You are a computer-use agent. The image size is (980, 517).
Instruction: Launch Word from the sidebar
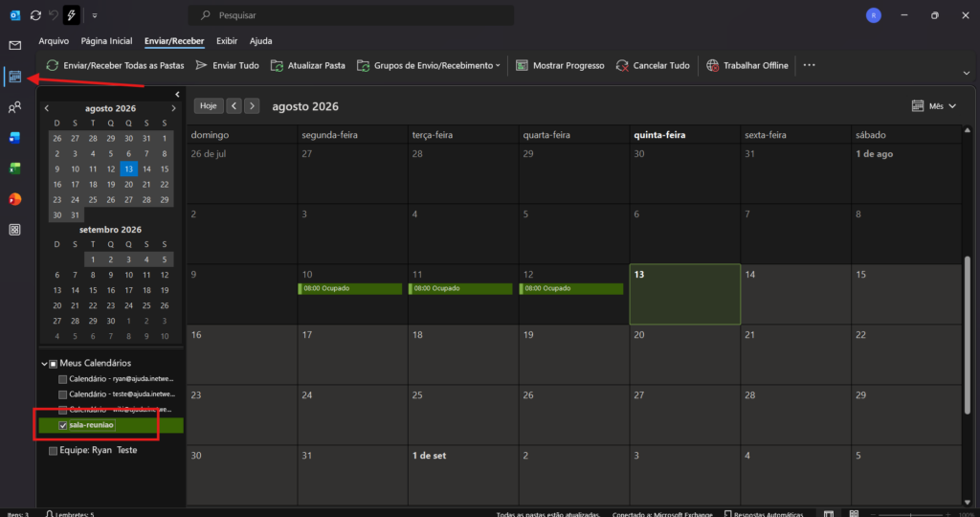15,138
